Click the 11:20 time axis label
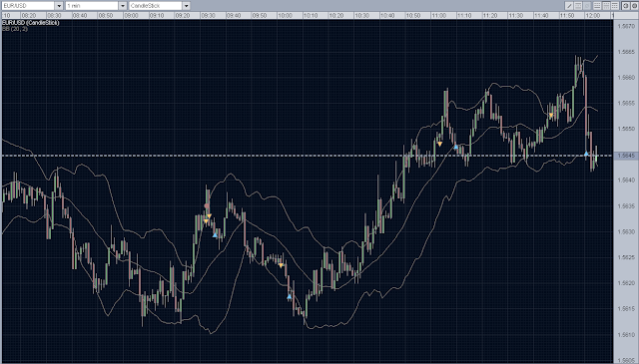Viewport: 639px width, 364px height. 490,16
